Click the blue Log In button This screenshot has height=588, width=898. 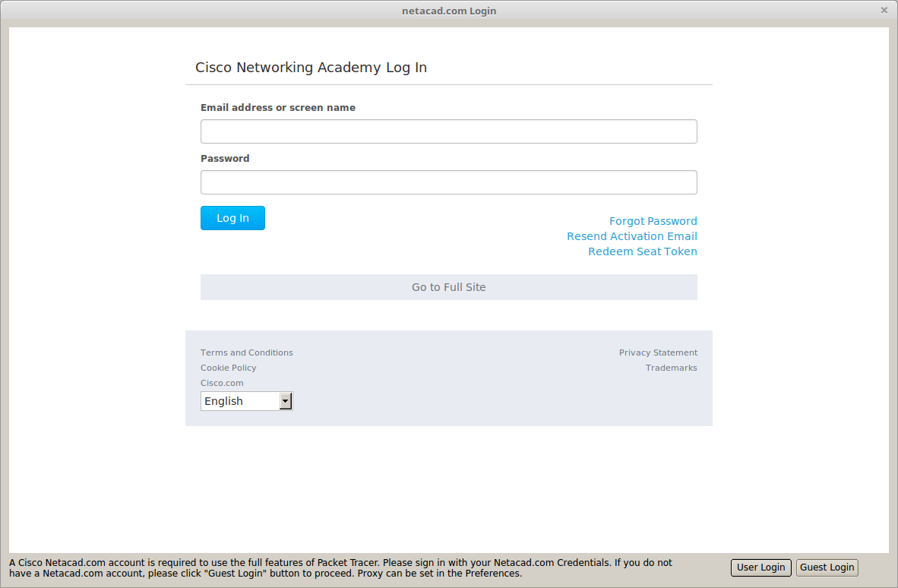(232, 218)
